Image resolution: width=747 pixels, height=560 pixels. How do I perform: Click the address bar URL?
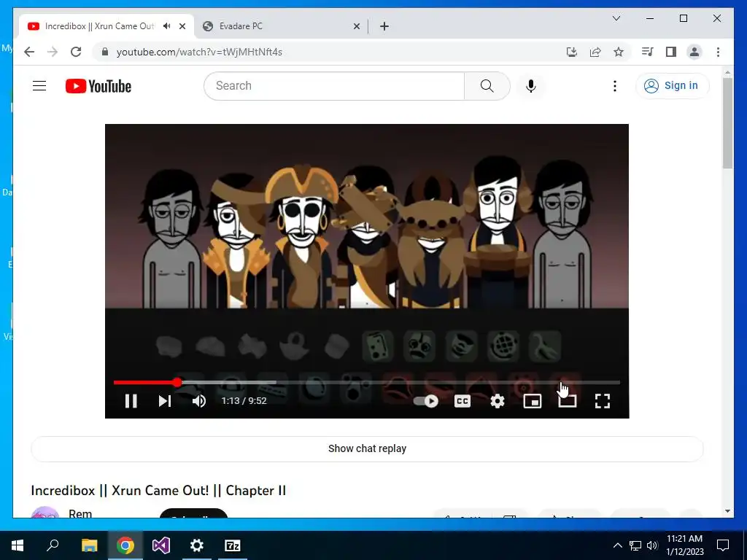(199, 52)
